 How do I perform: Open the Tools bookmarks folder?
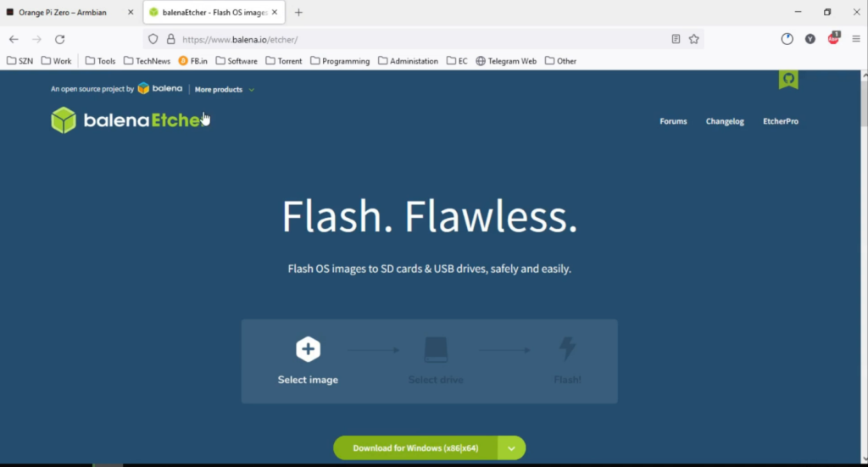[x=100, y=61]
